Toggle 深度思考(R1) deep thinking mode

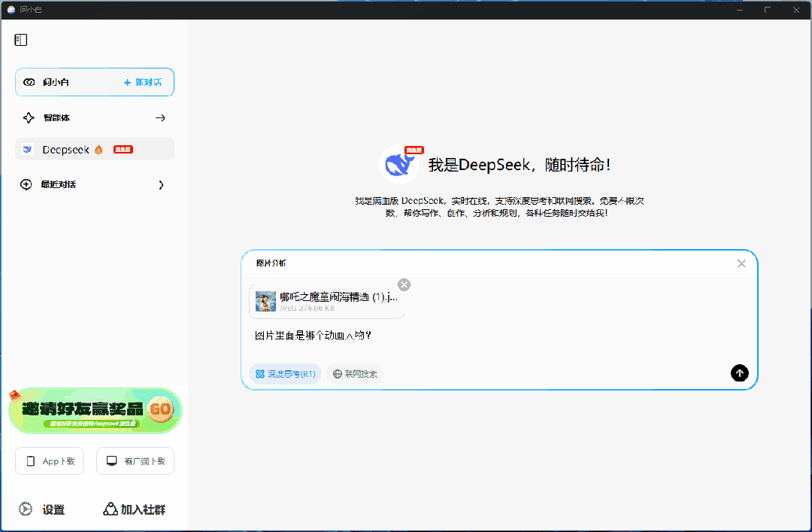[x=285, y=374]
